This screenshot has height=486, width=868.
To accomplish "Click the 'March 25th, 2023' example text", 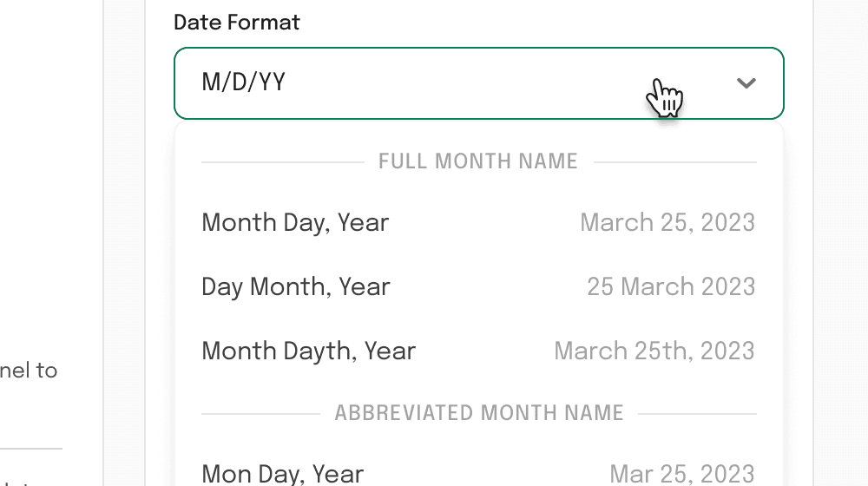I will 654,351.
